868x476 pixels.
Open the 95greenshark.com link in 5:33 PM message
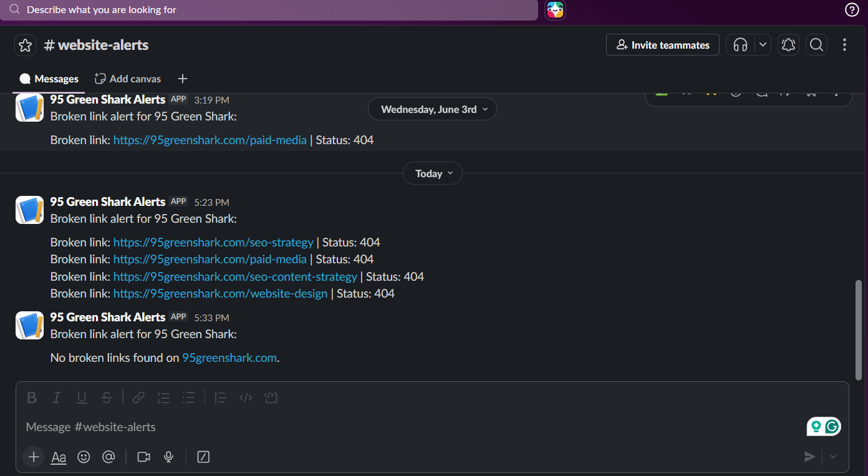pyautogui.click(x=229, y=358)
